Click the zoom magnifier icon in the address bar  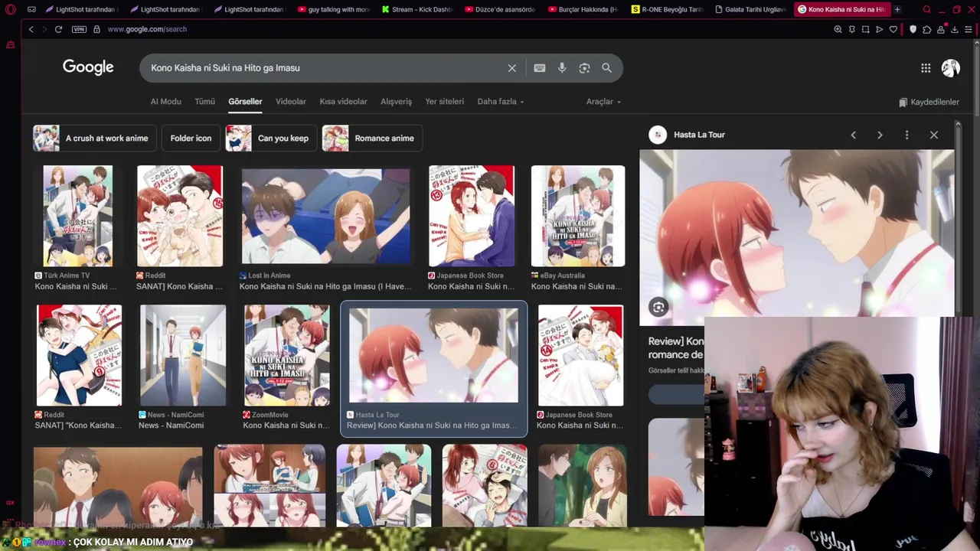pyautogui.click(x=838, y=29)
